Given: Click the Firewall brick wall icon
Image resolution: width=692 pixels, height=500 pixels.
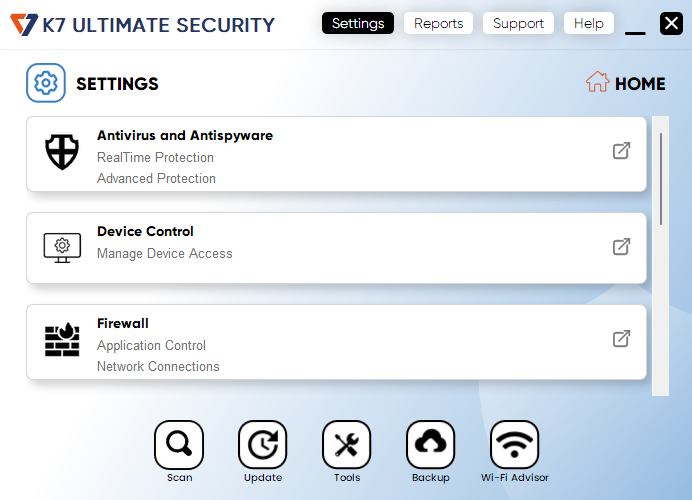Looking at the screenshot, I should 62,340.
